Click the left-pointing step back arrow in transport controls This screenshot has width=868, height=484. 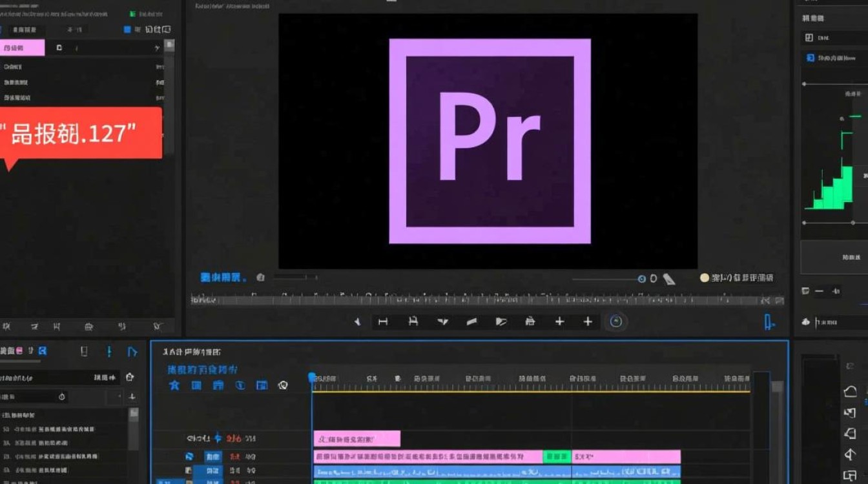356,321
